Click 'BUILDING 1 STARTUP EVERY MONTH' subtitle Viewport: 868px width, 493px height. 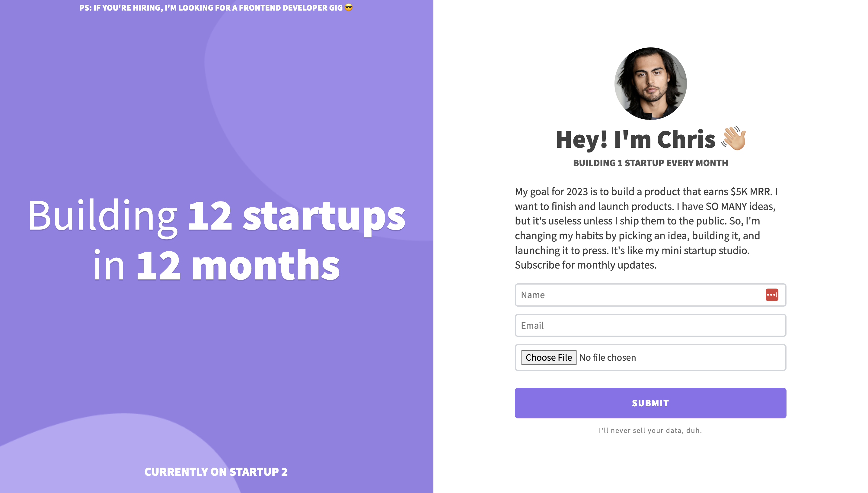coord(650,163)
